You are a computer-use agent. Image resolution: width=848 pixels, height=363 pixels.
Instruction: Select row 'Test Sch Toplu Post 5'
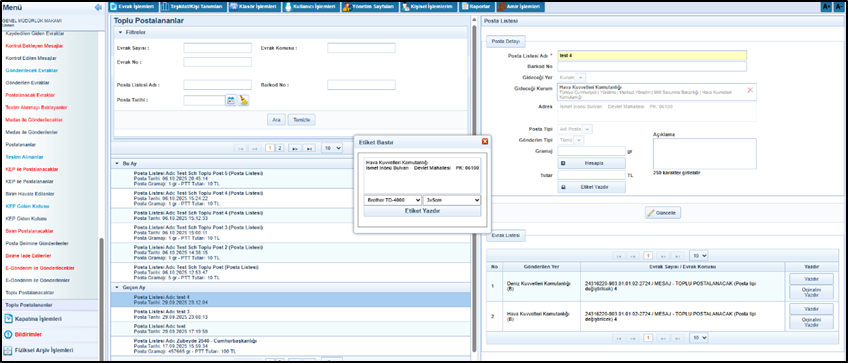(291, 179)
